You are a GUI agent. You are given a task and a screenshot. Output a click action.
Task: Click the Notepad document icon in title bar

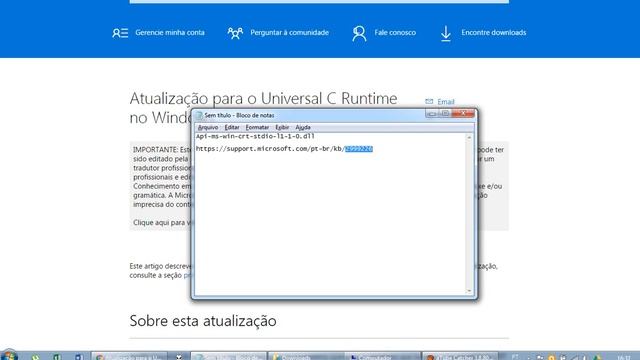[199, 116]
